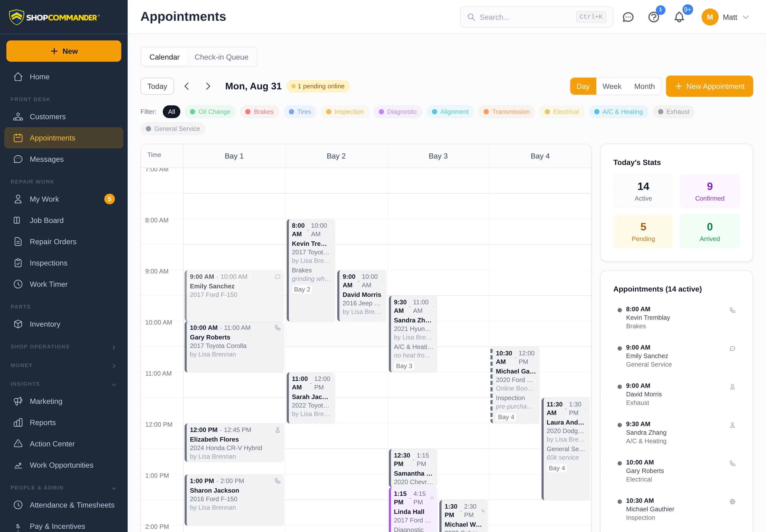
Task: Click the Confirmed stats card
Action: (710, 191)
